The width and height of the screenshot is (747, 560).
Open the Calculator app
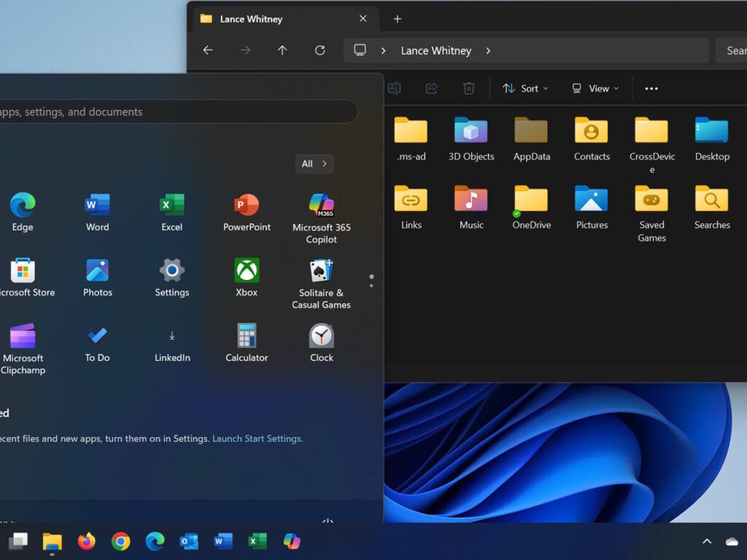(247, 343)
